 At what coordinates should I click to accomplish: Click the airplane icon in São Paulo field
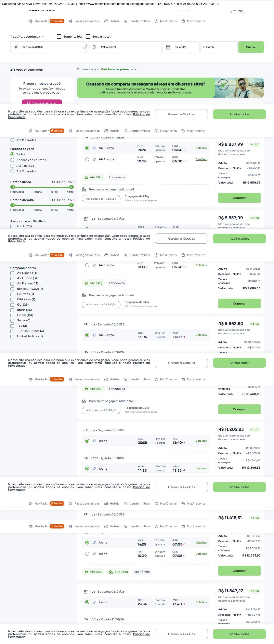16,47
